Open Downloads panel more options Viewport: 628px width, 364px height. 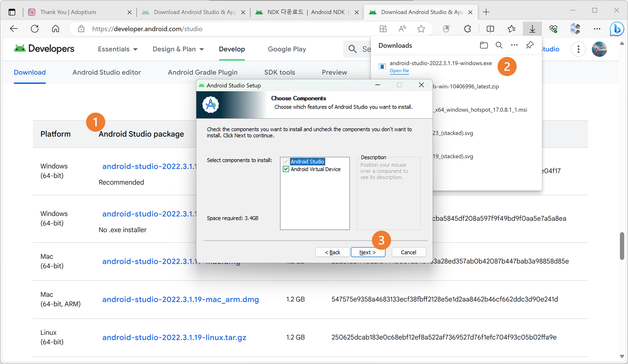coord(514,45)
